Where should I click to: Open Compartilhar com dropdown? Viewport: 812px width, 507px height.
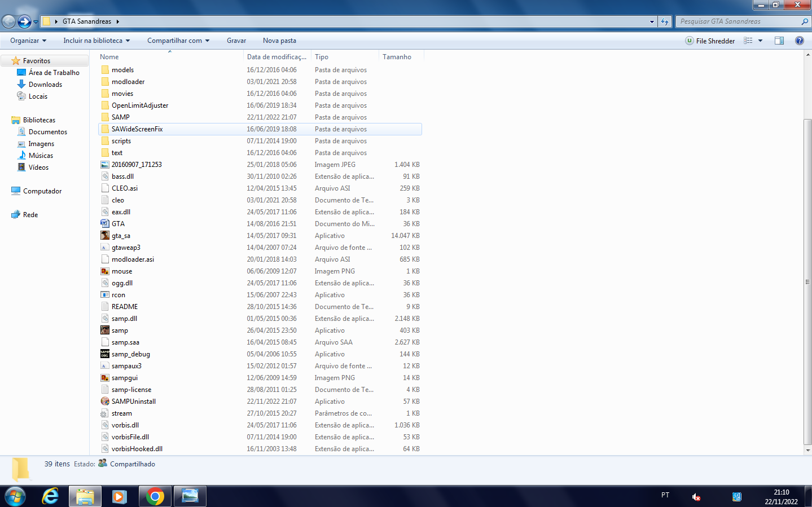[x=178, y=41]
